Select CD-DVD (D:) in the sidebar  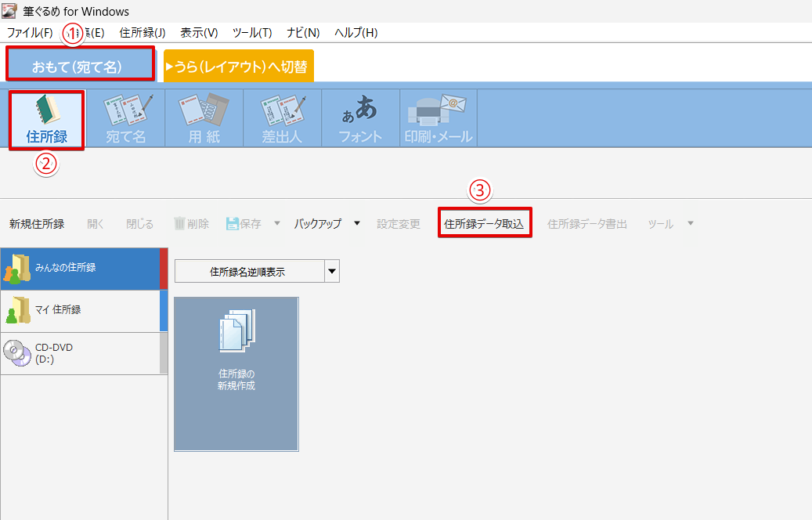pyautogui.click(x=84, y=353)
